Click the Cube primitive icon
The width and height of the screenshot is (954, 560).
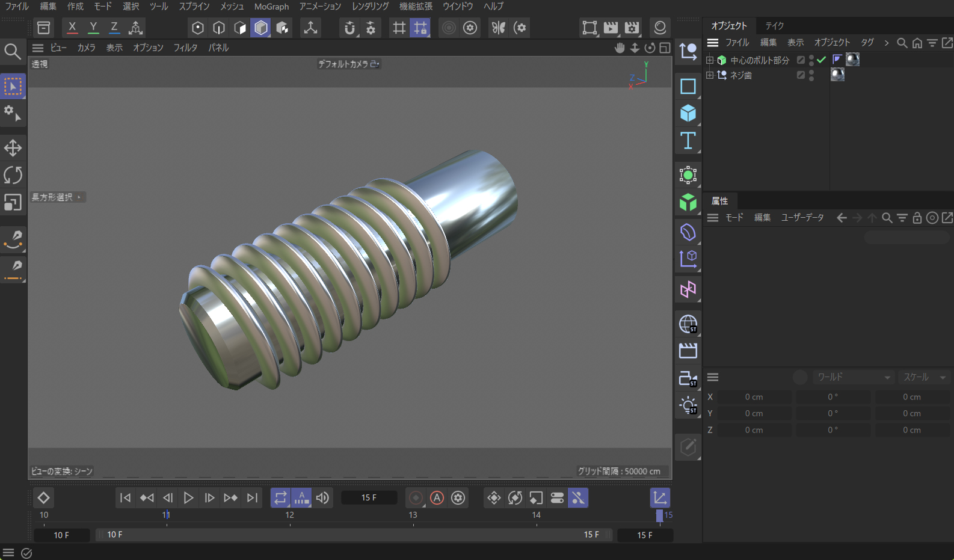pos(688,114)
